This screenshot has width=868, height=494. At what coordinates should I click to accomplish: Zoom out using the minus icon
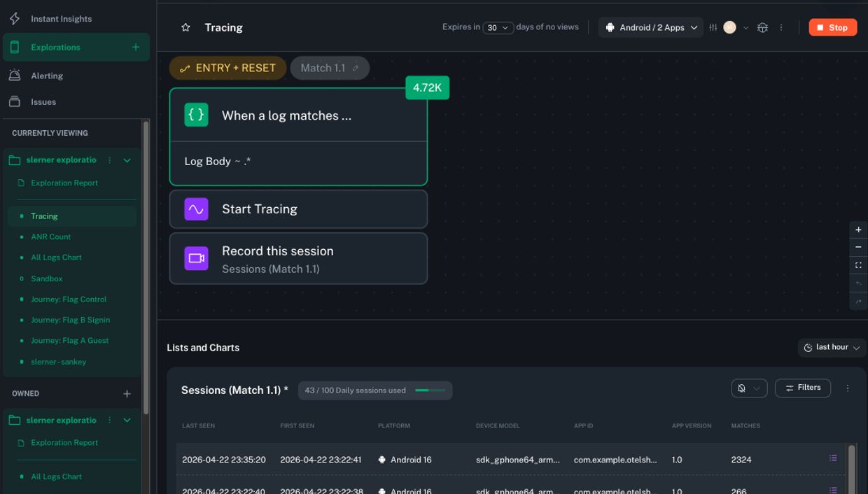point(858,247)
